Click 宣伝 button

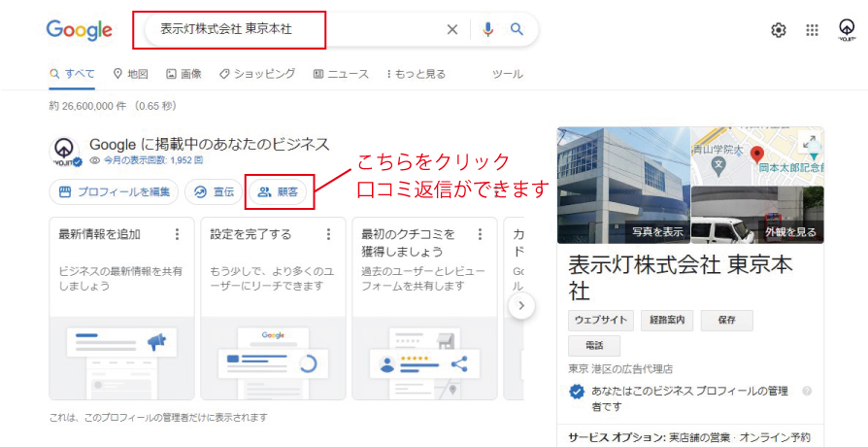tap(214, 192)
